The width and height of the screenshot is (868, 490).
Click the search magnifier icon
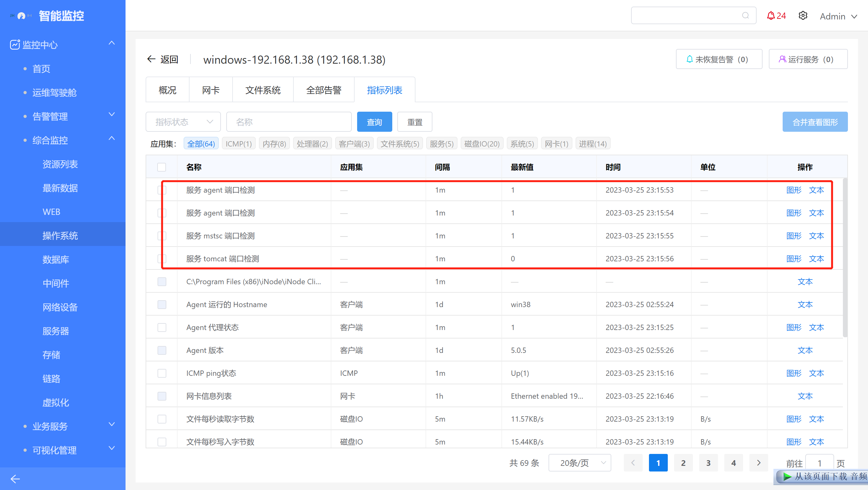click(x=745, y=15)
